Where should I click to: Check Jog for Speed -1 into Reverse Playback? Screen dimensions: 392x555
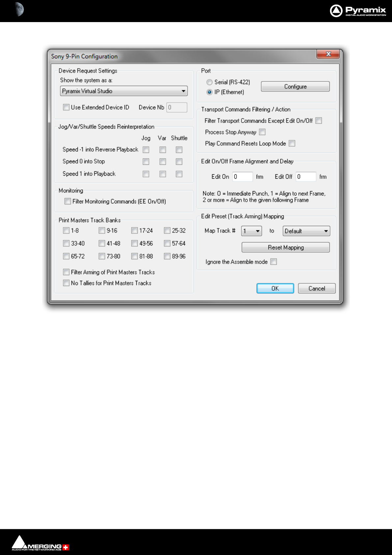(x=146, y=150)
